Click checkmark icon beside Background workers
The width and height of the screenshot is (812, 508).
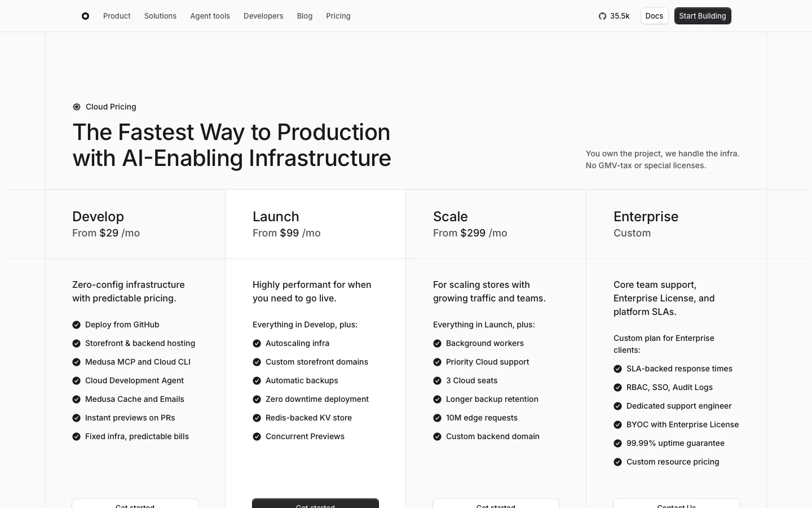point(437,343)
